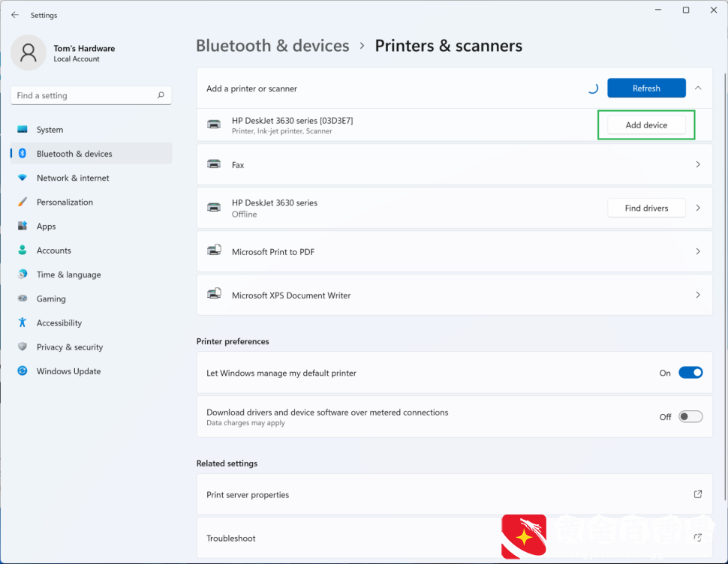Expand Microsoft Print to PDF chevron
The width and height of the screenshot is (728, 564).
pyautogui.click(x=698, y=251)
